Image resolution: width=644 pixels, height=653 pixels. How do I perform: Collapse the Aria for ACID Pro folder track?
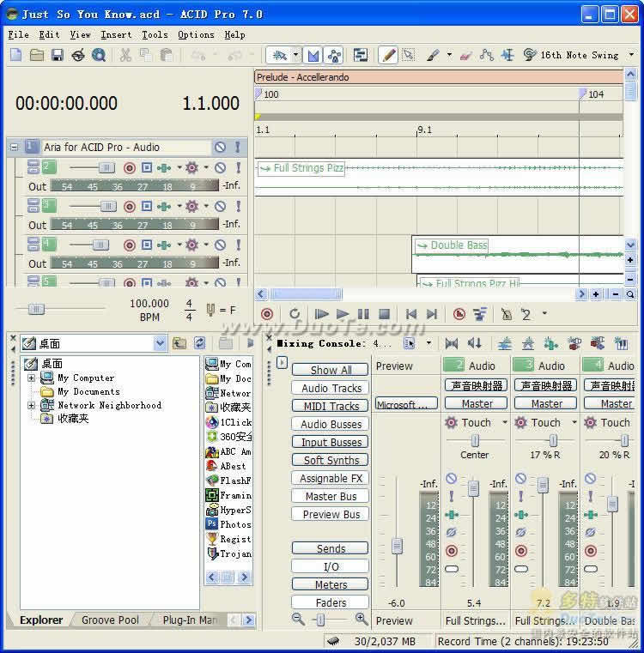click(x=15, y=148)
